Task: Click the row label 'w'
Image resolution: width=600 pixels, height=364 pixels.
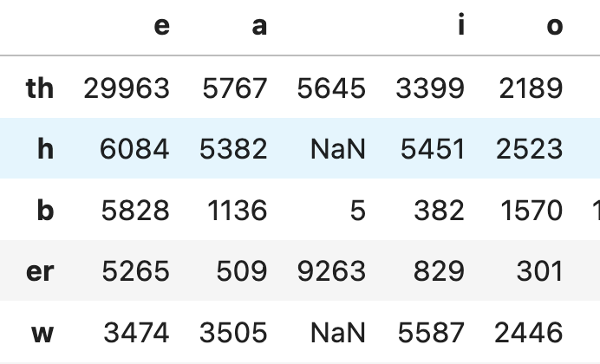Action: 43,331
